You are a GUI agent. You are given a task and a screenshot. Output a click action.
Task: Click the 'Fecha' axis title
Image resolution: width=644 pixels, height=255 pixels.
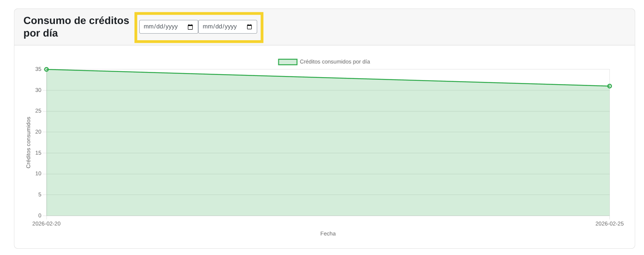pyautogui.click(x=328, y=234)
